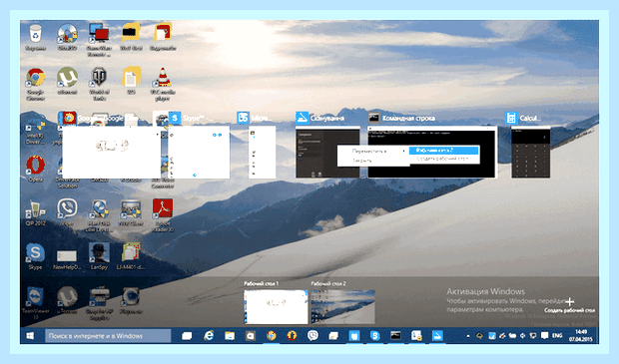The width and height of the screenshot is (619, 364).
Task: Launch the LanSpy desktop shortcut
Action: [99, 256]
